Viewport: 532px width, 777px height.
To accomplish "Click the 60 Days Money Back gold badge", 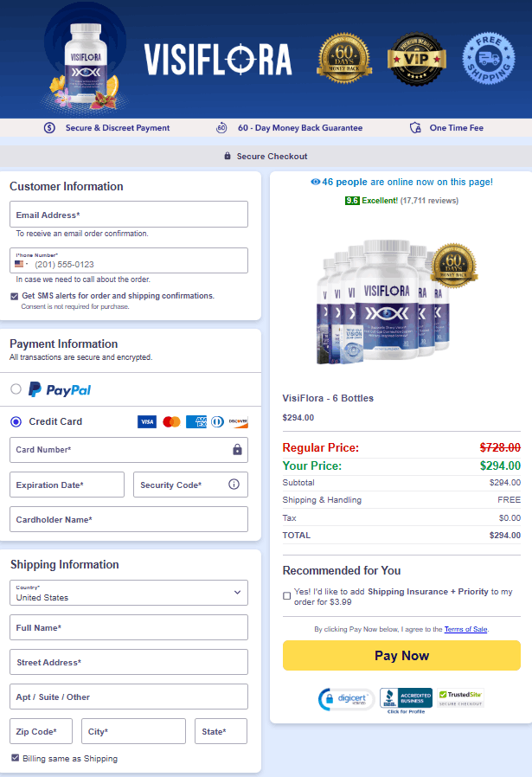I will coord(344,59).
